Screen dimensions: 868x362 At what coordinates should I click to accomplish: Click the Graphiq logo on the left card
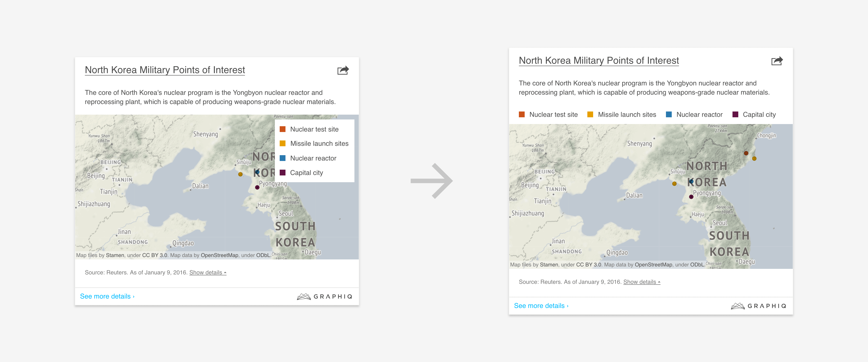(325, 296)
